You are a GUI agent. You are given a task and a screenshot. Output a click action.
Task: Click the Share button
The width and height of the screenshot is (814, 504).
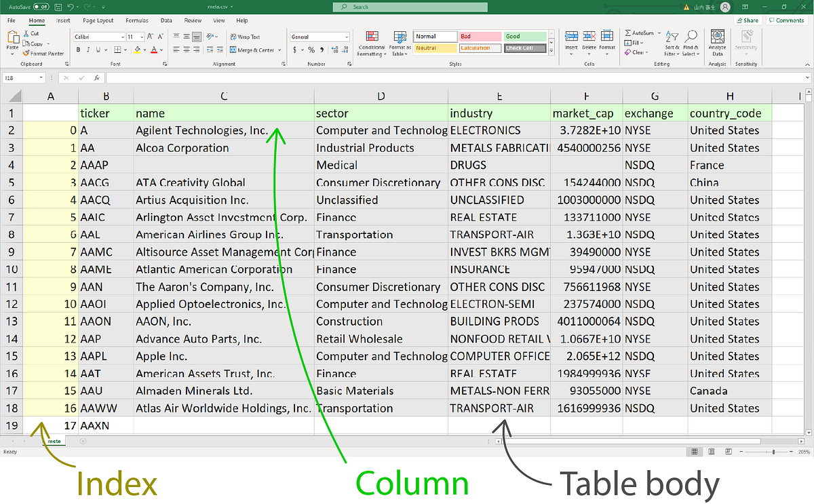pos(747,20)
